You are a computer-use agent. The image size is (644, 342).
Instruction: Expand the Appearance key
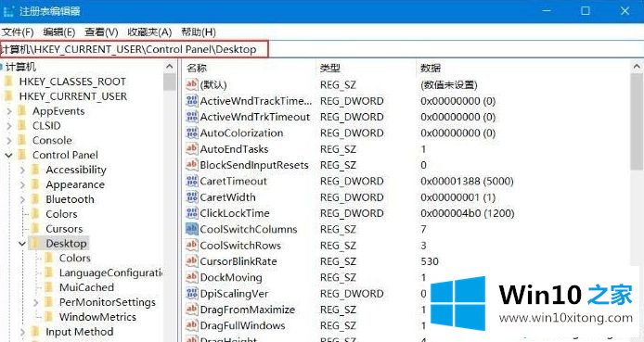tap(22, 184)
